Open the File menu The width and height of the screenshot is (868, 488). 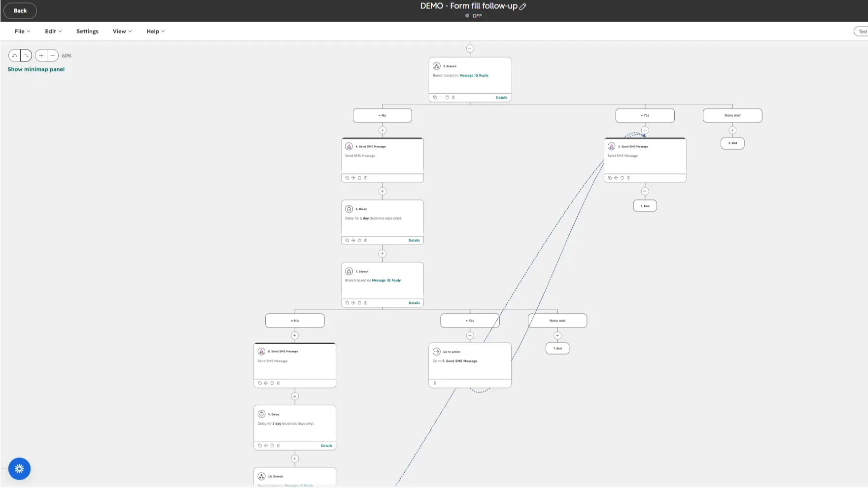point(22,31)
